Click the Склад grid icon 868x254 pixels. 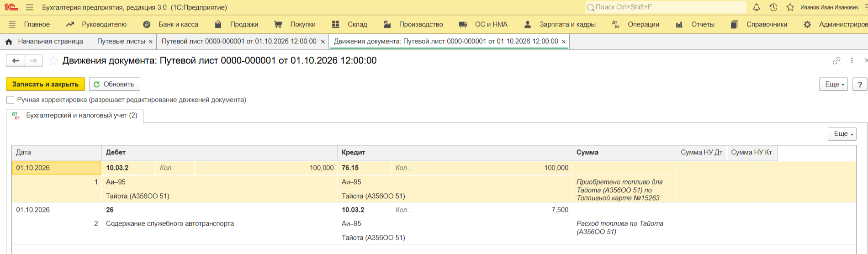tap(336, 25)
